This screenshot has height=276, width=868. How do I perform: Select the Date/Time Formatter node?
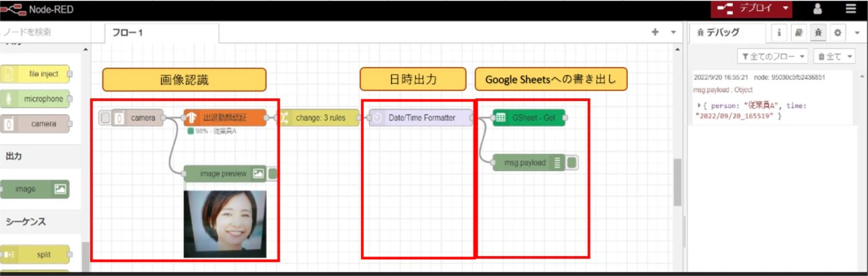pos(420,118)
